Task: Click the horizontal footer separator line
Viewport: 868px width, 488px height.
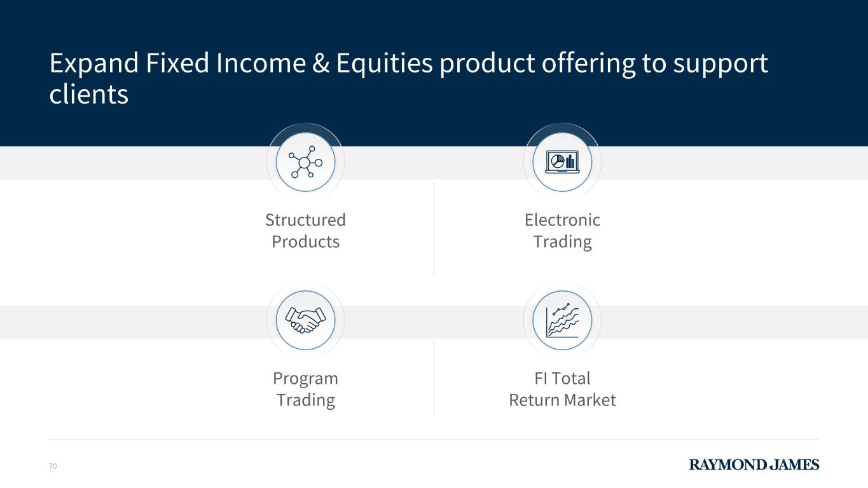Action: [434, 439]
